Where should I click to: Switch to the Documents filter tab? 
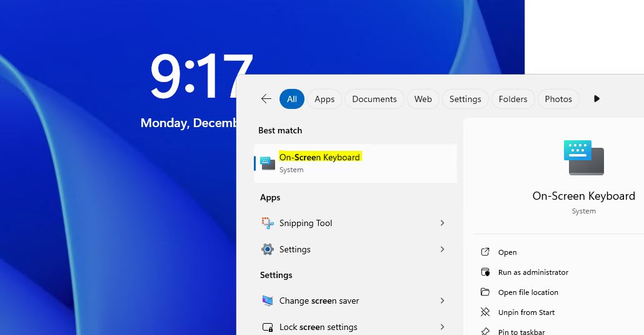(374, 99)
